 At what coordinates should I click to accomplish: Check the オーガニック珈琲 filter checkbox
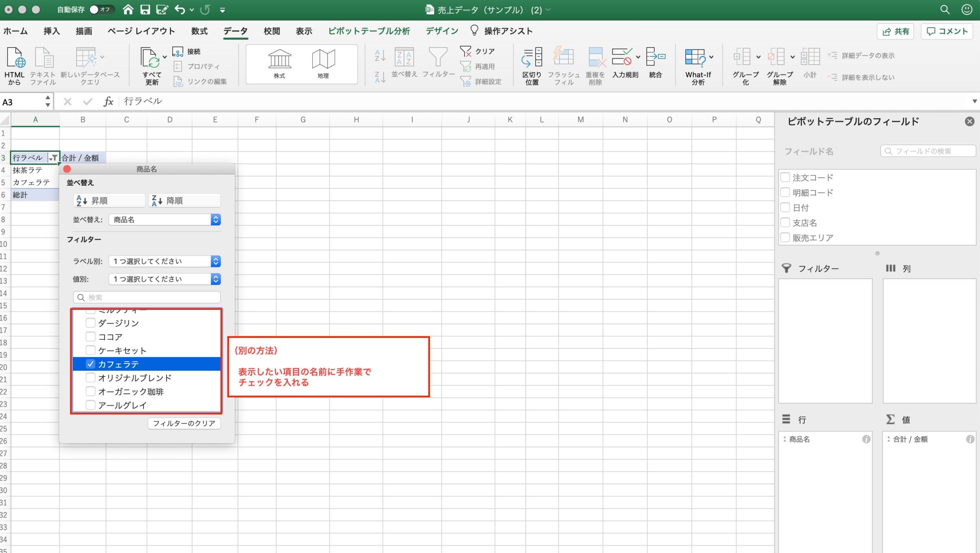click(x=91, y=391)
